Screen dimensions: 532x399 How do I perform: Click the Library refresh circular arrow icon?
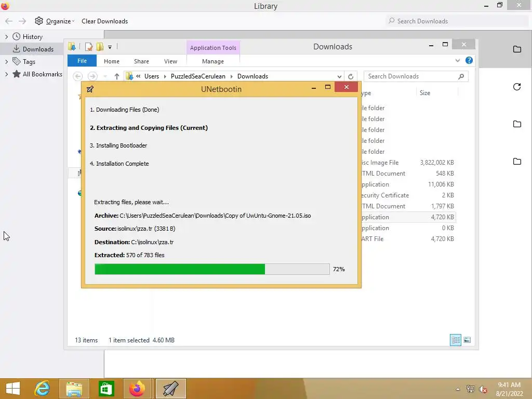(517, 87)
